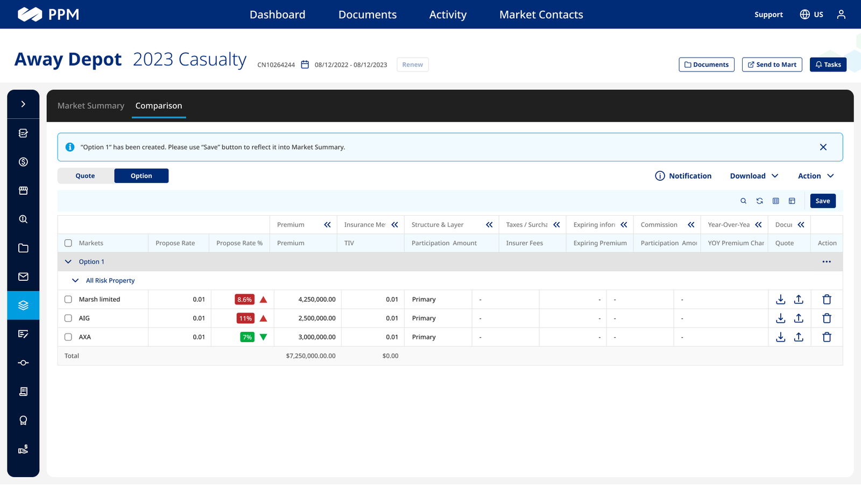Click the globe US language selector
Image resolution: width=861 pixels, height=504 pixels.
point(811,15)
